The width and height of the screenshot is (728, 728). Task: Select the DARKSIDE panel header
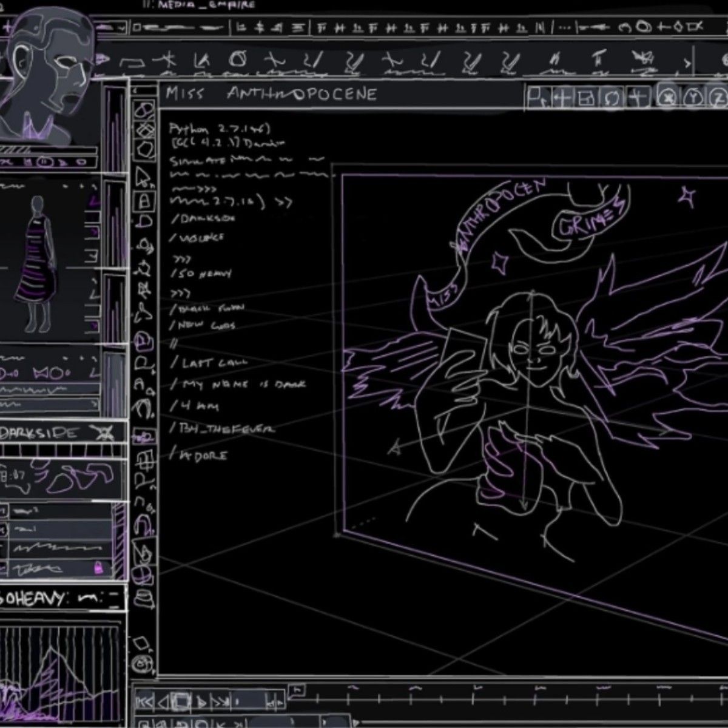64,433
